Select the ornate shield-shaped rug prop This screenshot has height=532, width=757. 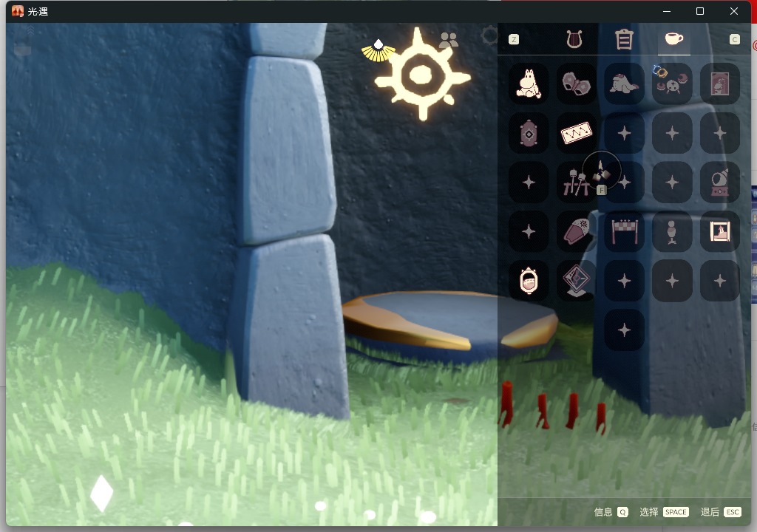[529, 133]
